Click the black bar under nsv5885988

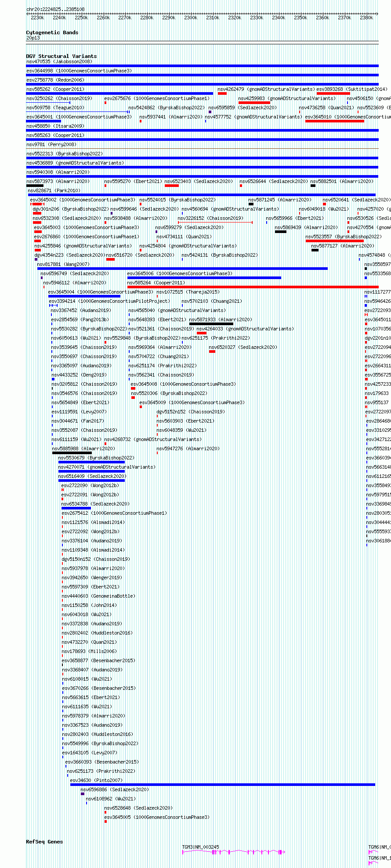(72, 453)
